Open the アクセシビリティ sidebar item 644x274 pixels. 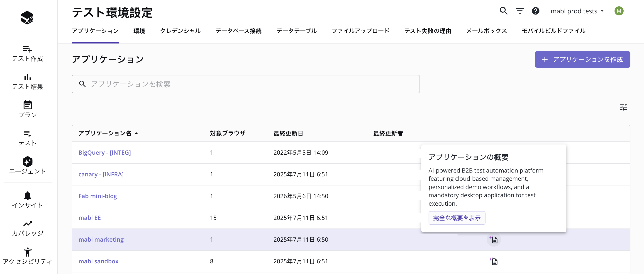click(x=27, y=256)
